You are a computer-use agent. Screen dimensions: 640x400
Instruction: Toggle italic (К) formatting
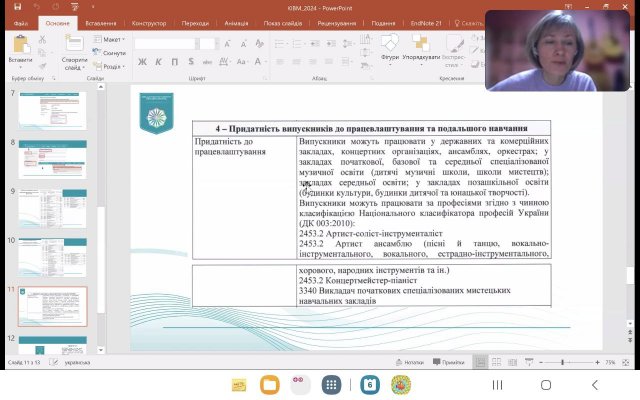(x=157, y=62)
